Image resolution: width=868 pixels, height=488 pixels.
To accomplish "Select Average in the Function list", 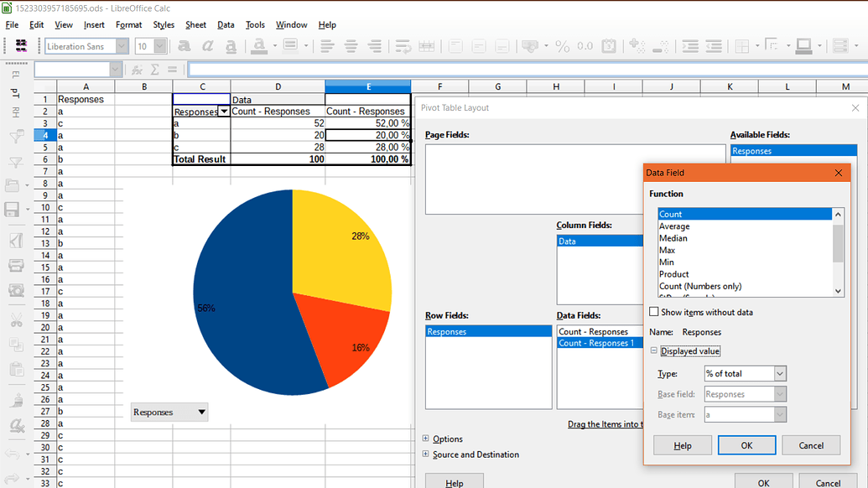I will tap(745, 226).
